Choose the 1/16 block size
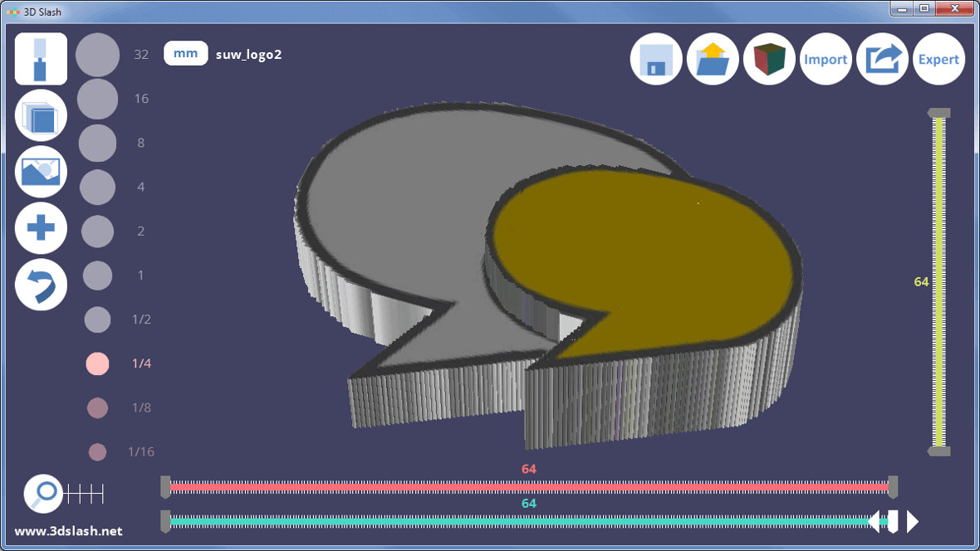 (x=97, y=451)
